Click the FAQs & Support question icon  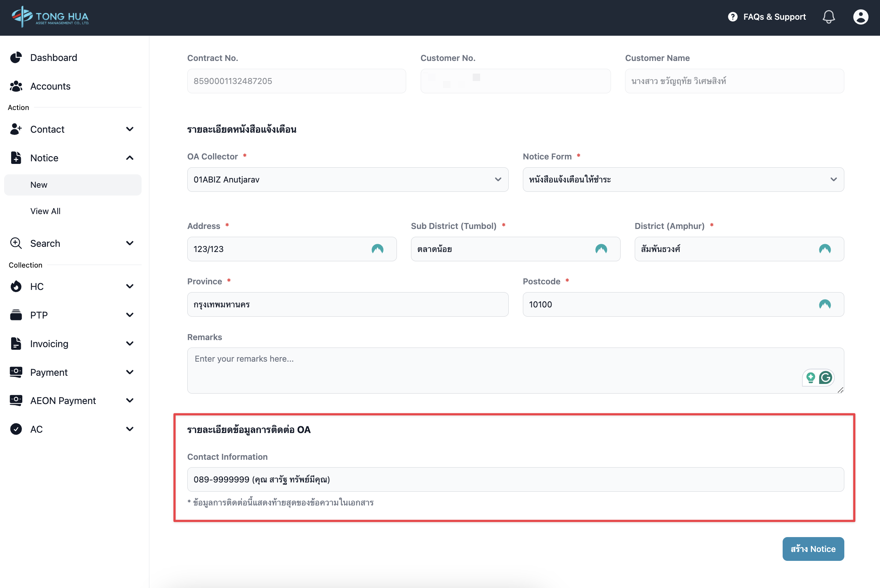pos(732,17)
